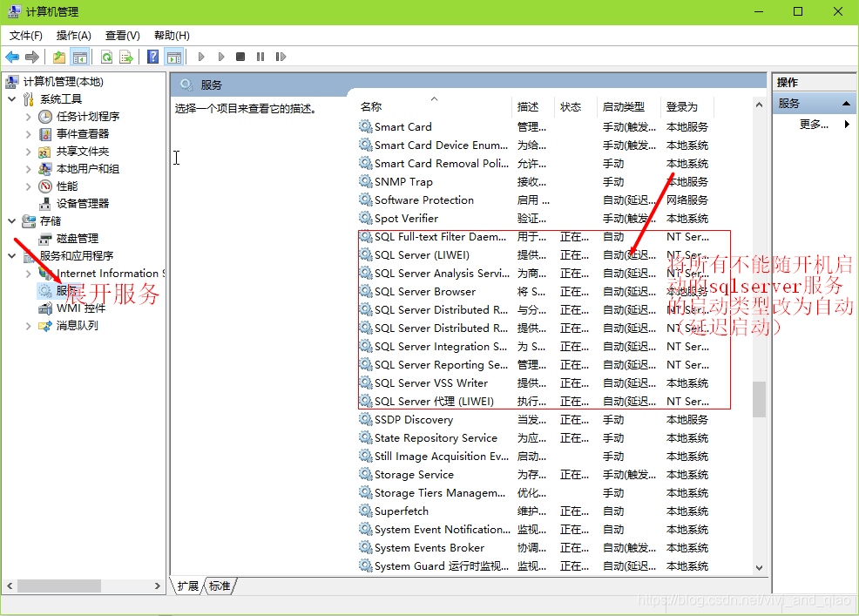Expand the Internet Information Services node
The height and width of the screenshot is (616, 859).
(26, 273)
